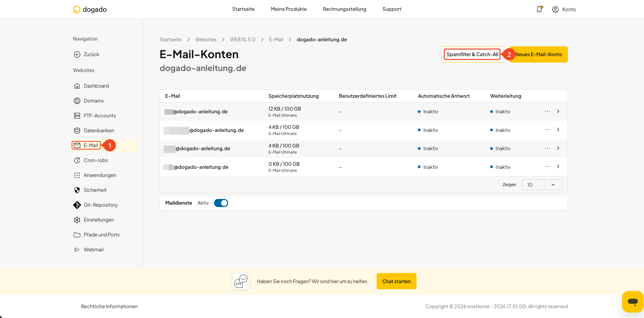Screen dimensions: 644x318
Task: Go to WEB XL 5.0 breadcrumb link
Action: point(243,40)
